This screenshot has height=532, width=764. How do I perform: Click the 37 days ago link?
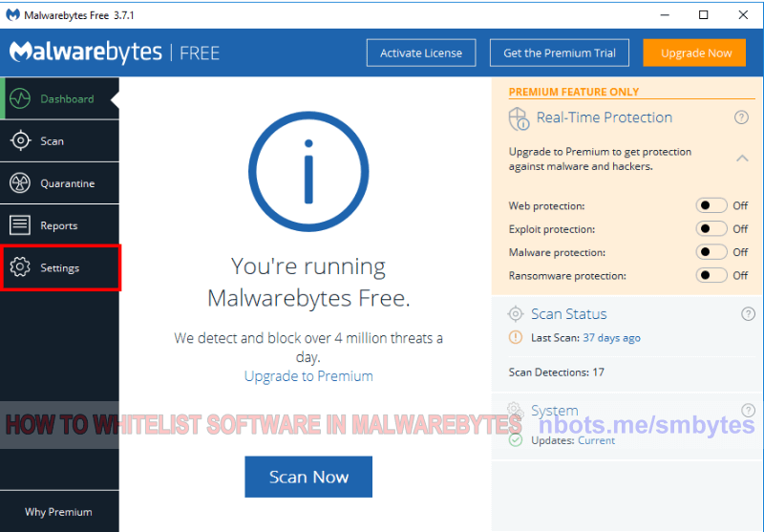[611, 337]
